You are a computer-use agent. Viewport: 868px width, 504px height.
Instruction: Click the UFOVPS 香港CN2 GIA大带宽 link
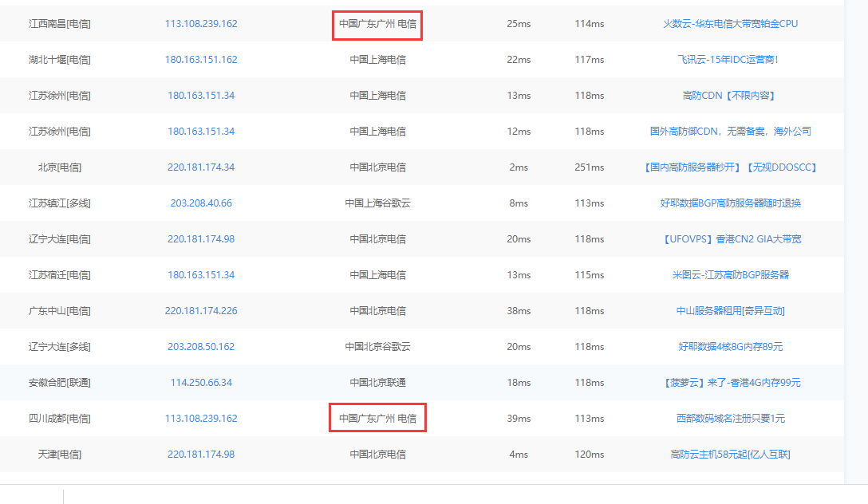point(730,239)
